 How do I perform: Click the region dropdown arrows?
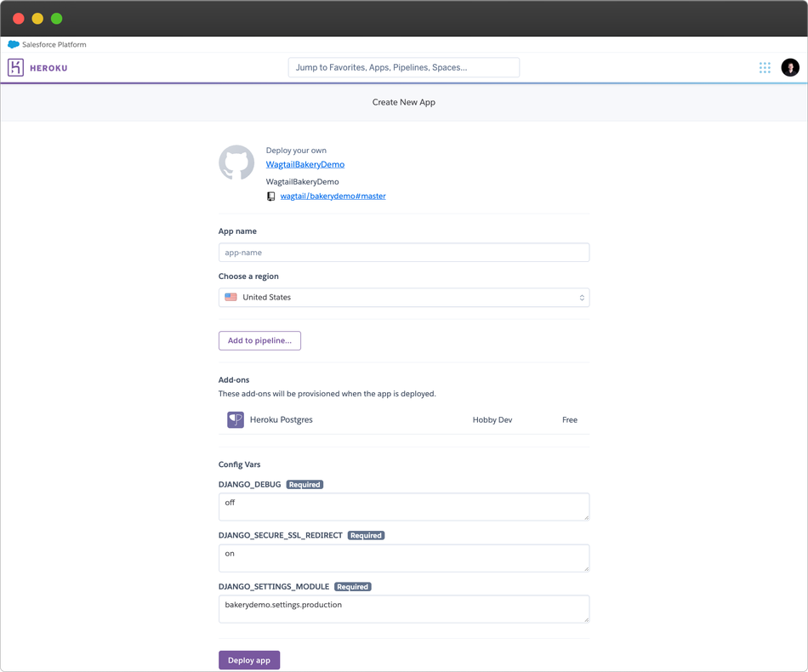(582, 298)
